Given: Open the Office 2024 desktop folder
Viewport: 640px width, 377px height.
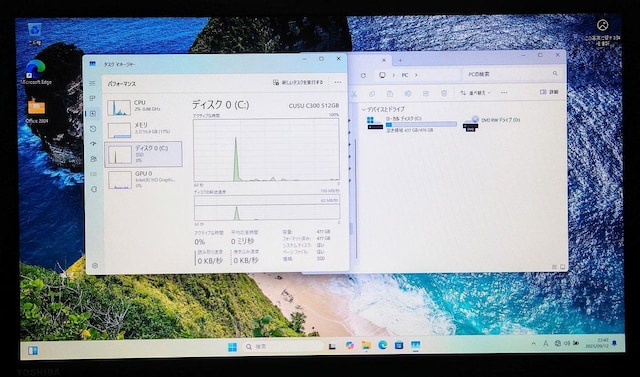Looking at the screenshot, I should tap(37, 111).
